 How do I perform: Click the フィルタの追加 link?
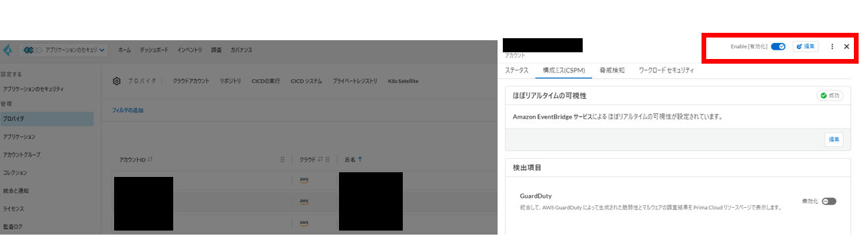pyautogui.click(x=128, y=111)
